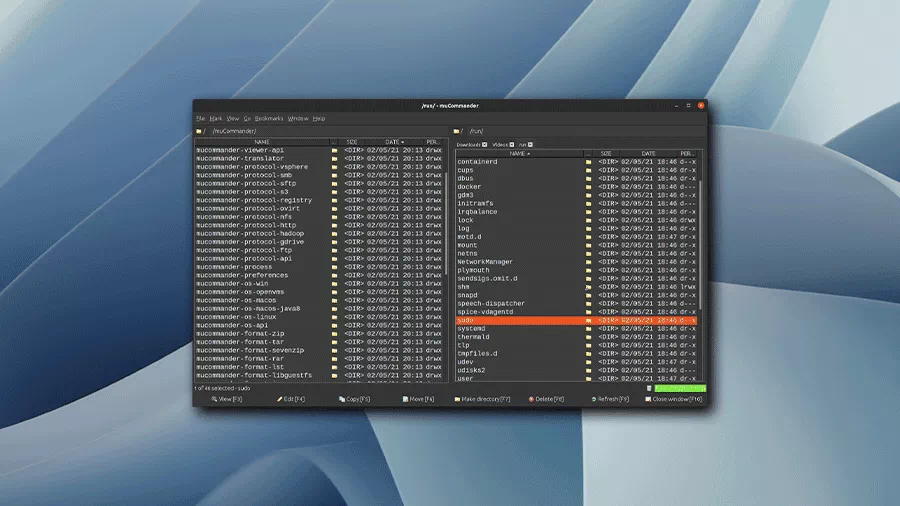Screen dimensions: 900x506
Task: Close the run tab
Action: 530,145
